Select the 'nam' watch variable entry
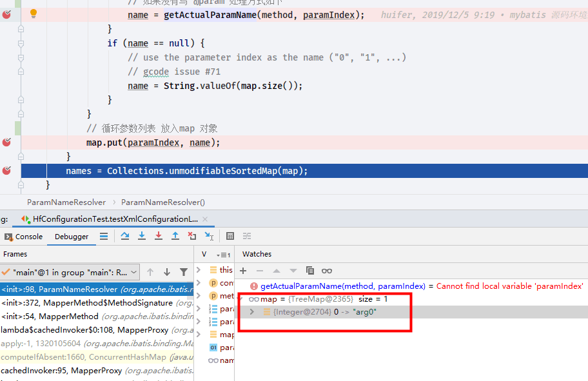 coord(221,360)
